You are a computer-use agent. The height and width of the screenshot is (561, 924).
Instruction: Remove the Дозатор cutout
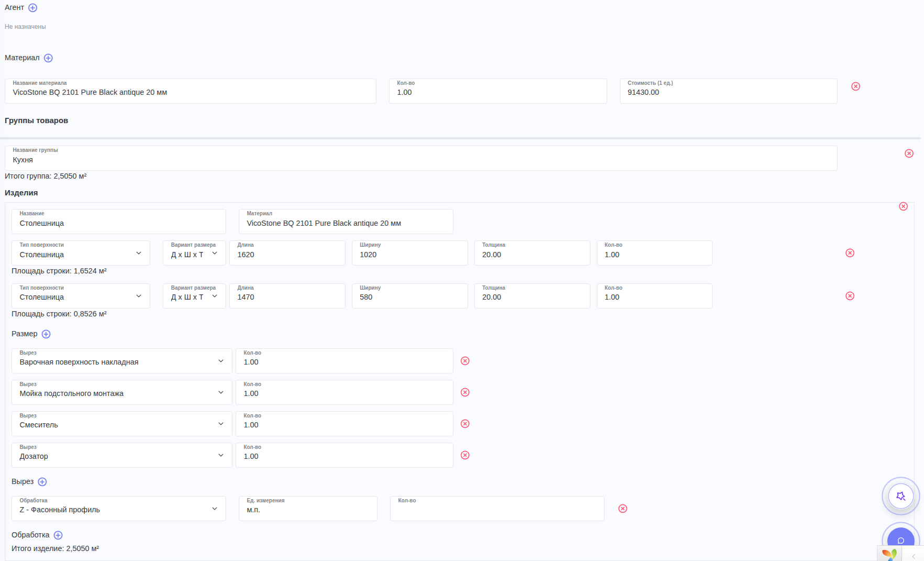(x=465, y=455)
